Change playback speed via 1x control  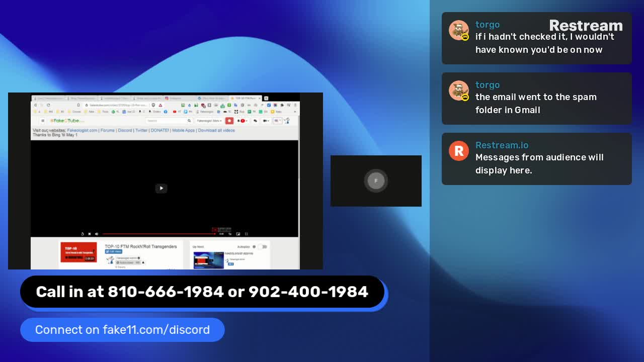coord(230,234)
